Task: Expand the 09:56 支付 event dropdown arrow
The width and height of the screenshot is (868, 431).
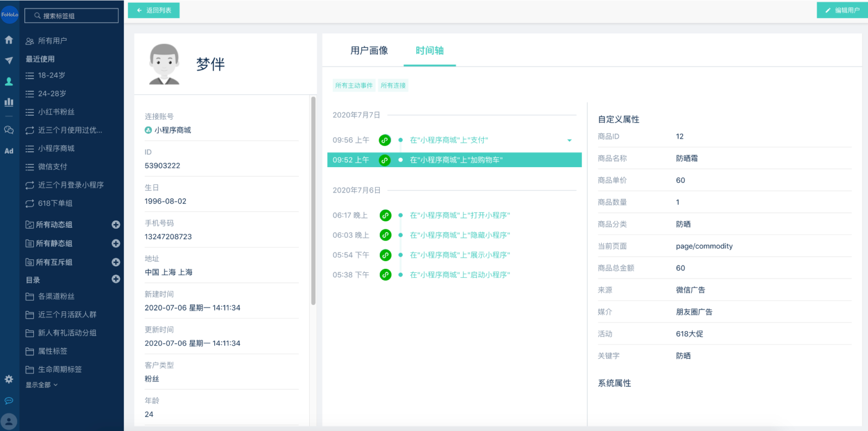Action: 569,141
